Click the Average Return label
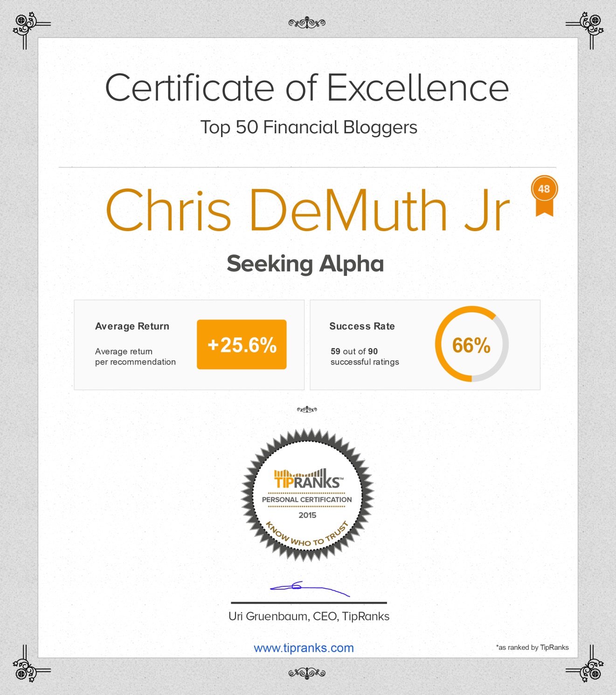Viewport: 616px width, 695px height. coord(132,326)
